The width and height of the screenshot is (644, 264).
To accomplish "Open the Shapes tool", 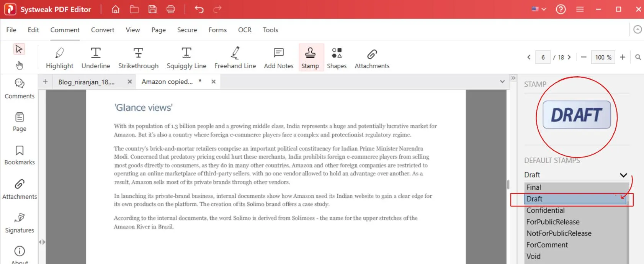I will [x=337, y=58].
